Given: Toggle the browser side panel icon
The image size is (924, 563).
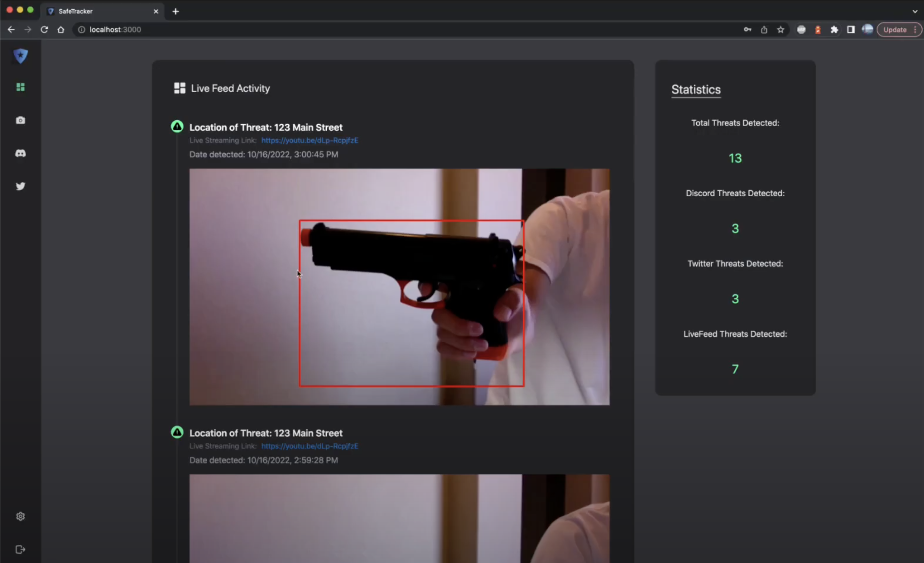Looking at the screenshot, I should 851,30.
